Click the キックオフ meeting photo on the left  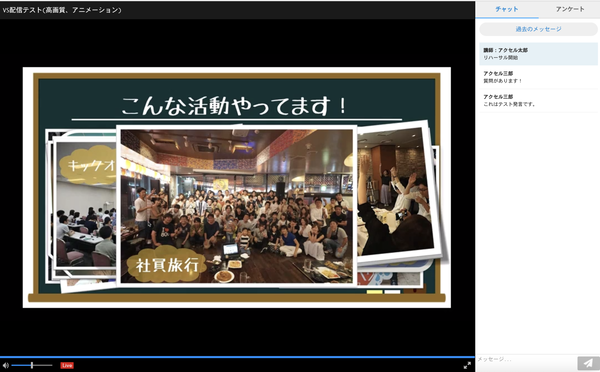(x=85, y=204)
